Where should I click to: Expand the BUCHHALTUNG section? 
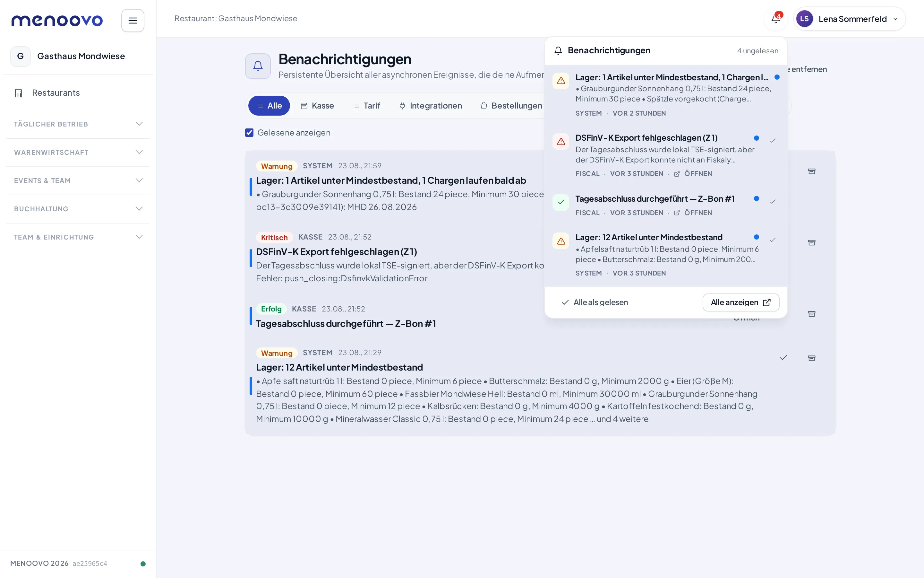tap(78, 209)
